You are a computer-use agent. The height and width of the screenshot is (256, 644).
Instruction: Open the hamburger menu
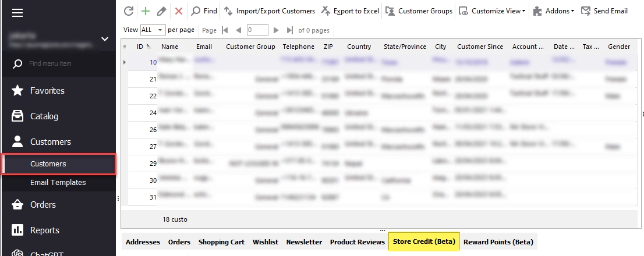(x=17, y=13)
